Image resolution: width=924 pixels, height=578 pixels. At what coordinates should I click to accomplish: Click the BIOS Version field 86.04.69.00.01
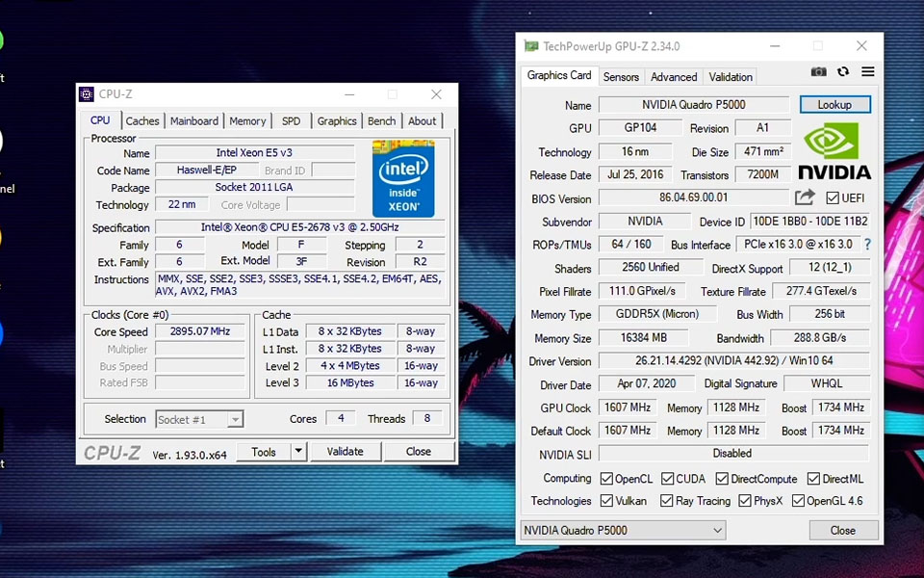694,197
